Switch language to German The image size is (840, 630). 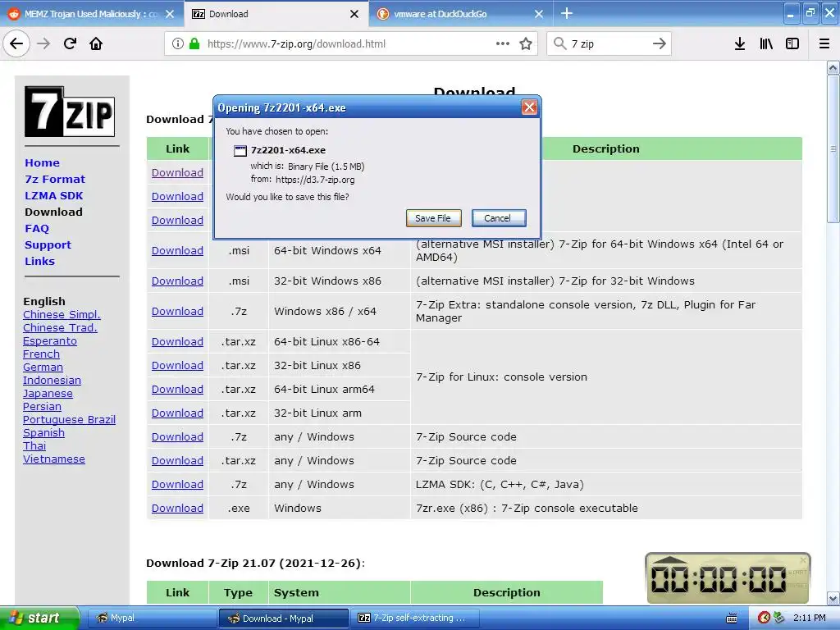(43, 367)
